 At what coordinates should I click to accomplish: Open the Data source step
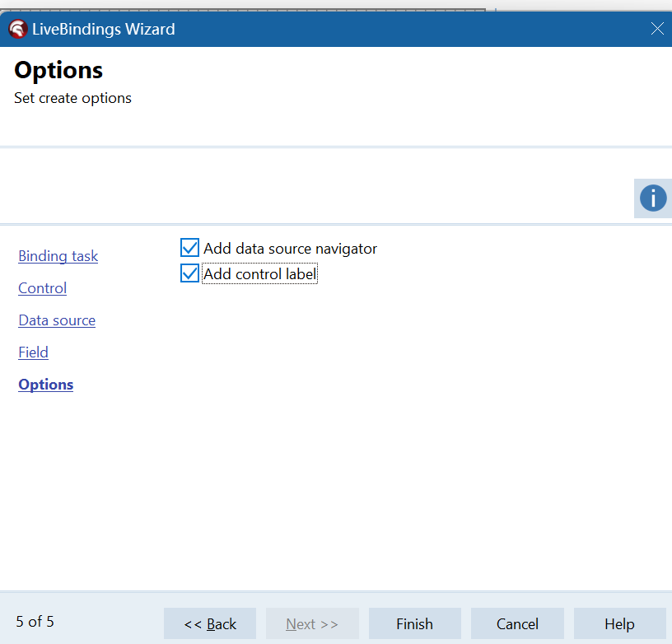tap(57, 320)
